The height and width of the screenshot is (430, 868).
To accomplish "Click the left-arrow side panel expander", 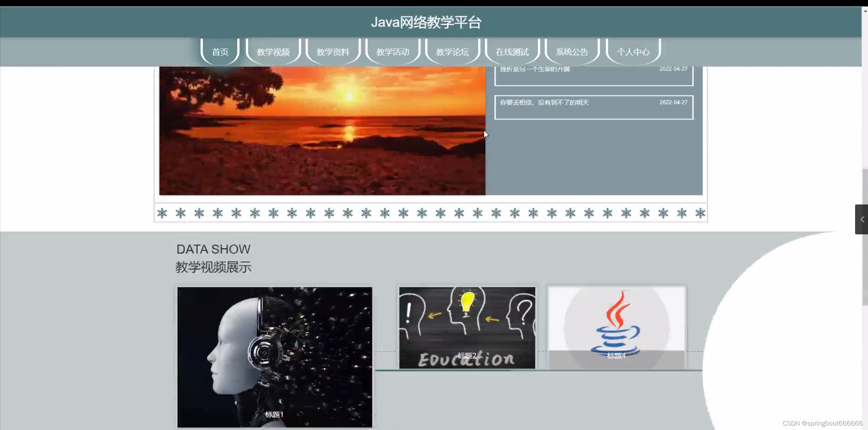I will coord(862,219).
